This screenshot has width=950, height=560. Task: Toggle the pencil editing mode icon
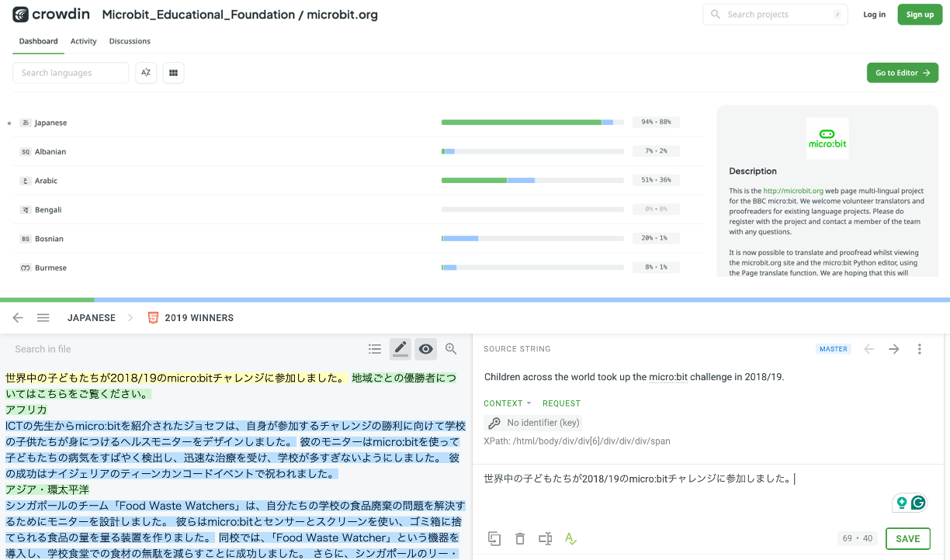[400, 349]
